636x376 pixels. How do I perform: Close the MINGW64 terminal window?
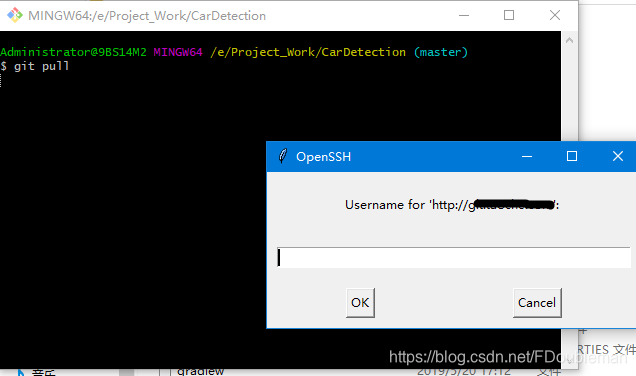(555, 15)
